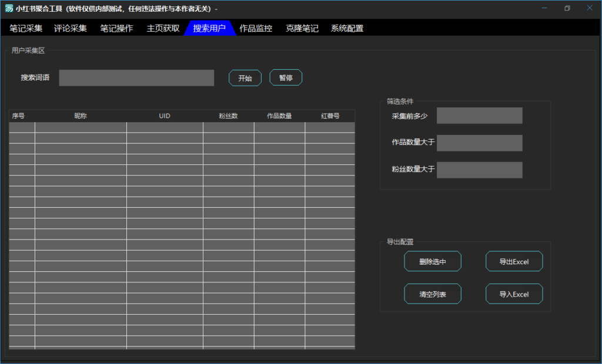Click the 红薯号 column header

[x=330, y=116]
